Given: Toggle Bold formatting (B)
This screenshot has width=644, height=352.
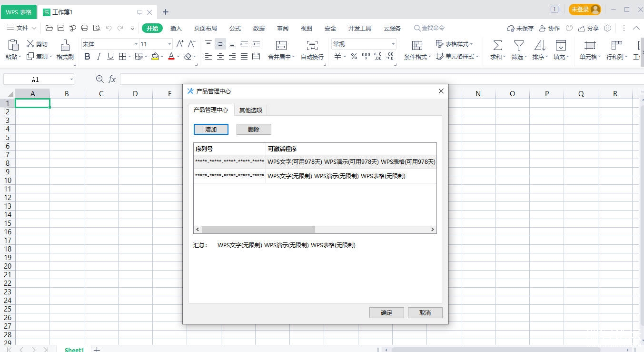Looking at the screenshot, I should [87, 57].
